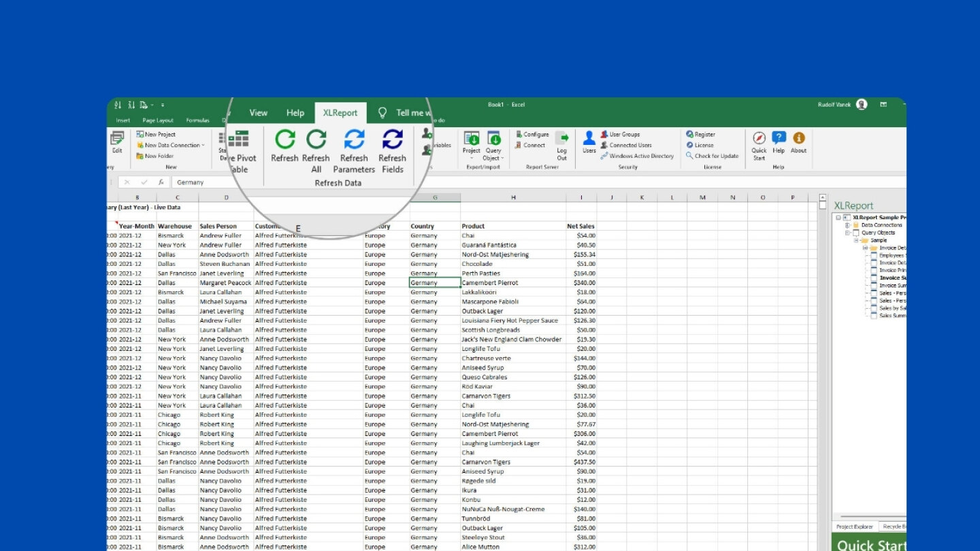This screenshot has width=980, height=551.
Task: Switch to Project Explorer pane tab
Action: tap(854, 527)
